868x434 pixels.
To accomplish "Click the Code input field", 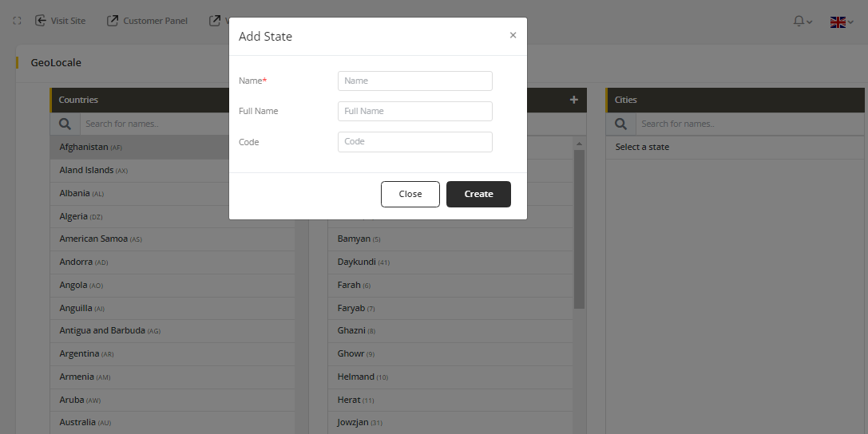I will [414, 141].
